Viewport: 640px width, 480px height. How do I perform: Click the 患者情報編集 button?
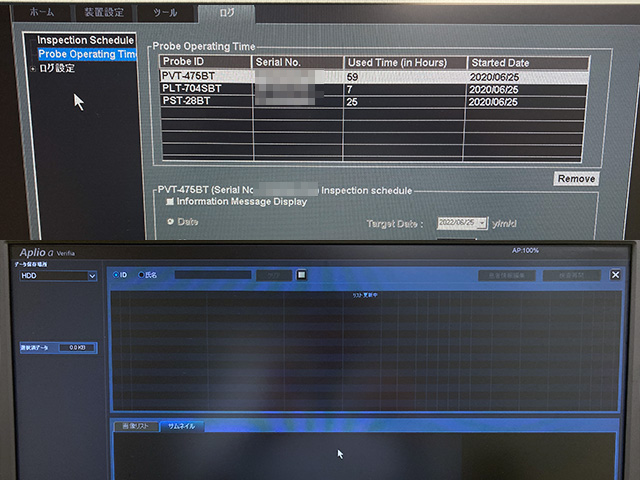pos(507,276)
